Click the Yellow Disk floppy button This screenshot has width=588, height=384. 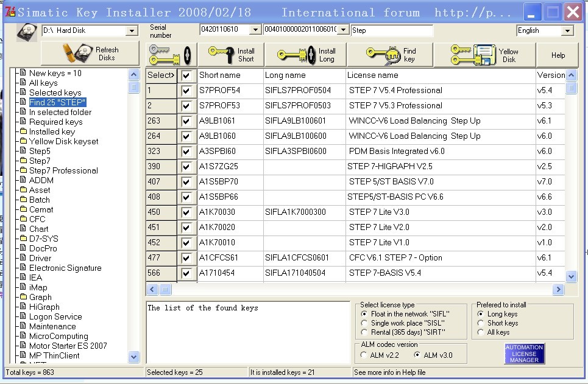[484, 55]
